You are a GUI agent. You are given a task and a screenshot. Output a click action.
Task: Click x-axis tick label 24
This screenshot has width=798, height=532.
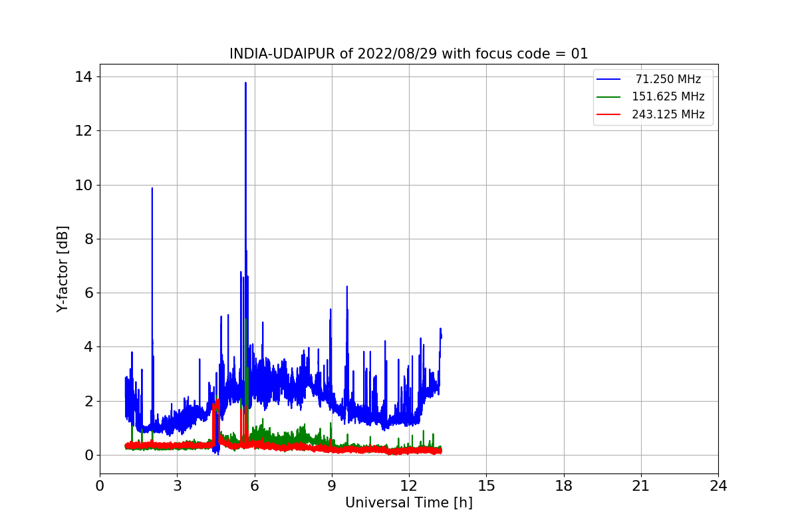pos(718,486)
